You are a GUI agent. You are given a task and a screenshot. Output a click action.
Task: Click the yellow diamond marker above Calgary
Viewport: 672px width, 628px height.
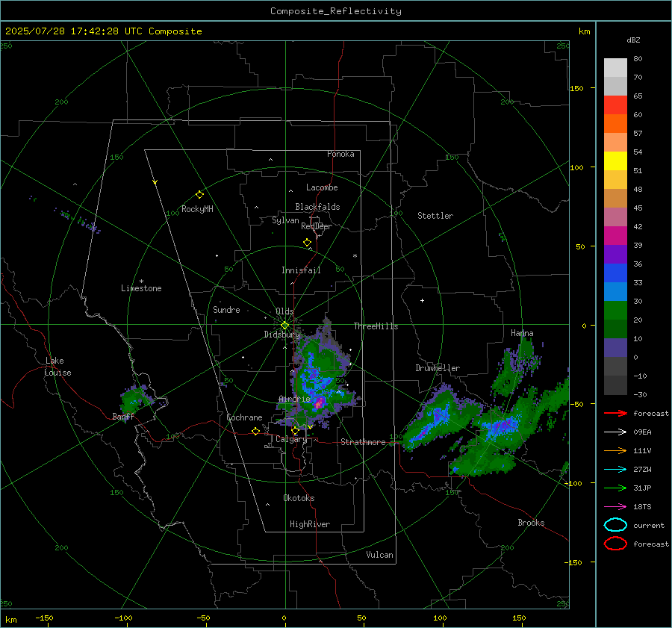coord(295,430)
